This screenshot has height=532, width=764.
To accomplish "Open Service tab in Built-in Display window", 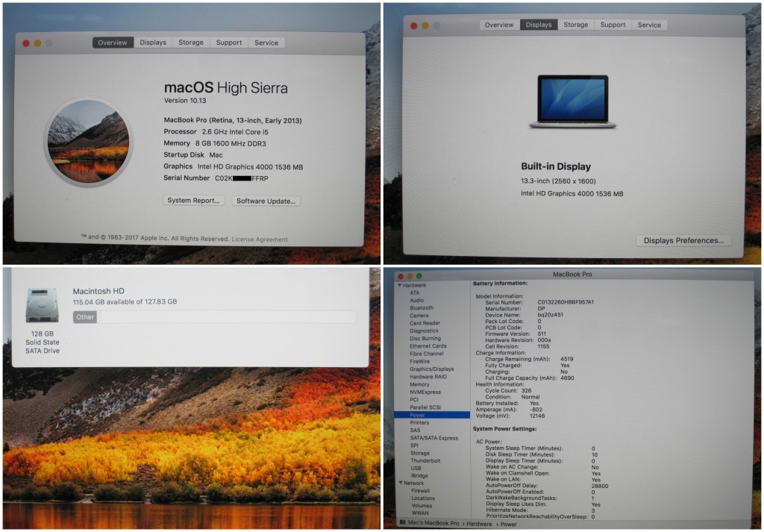I will click(x=650, y=25).
